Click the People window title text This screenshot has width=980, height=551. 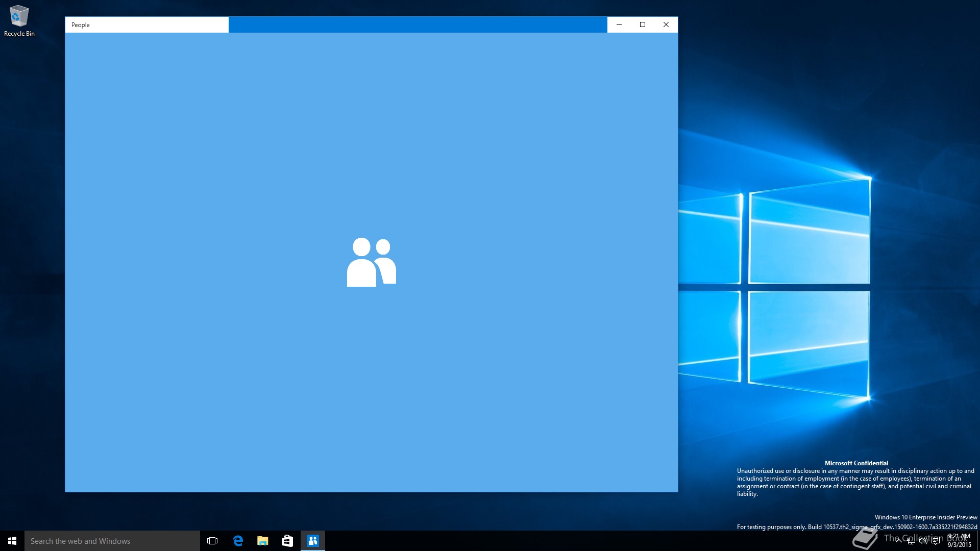coord(81,25)
